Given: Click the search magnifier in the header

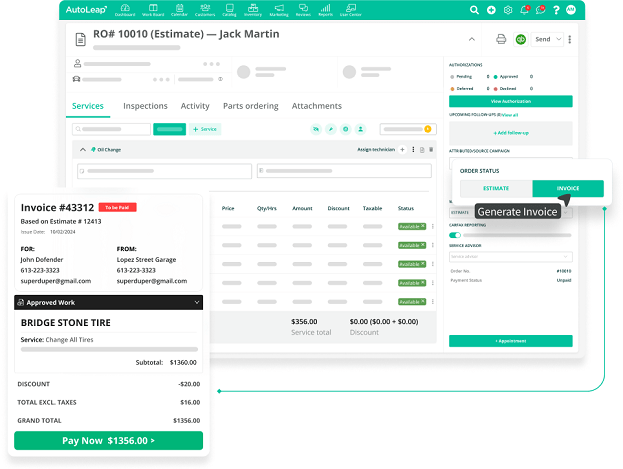Looking at the screenshot, I should click(474, 10).
